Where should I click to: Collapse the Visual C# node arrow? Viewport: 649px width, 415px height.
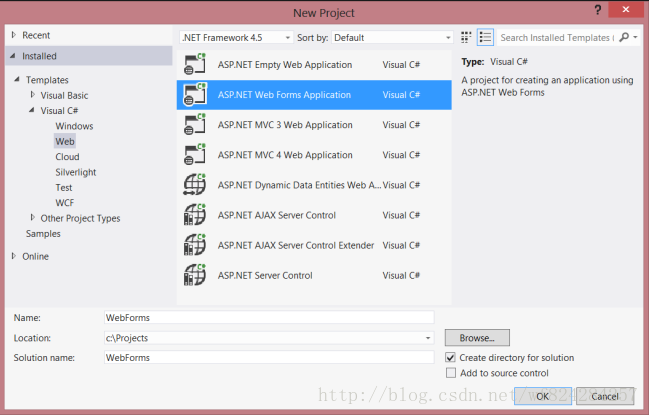32,110
